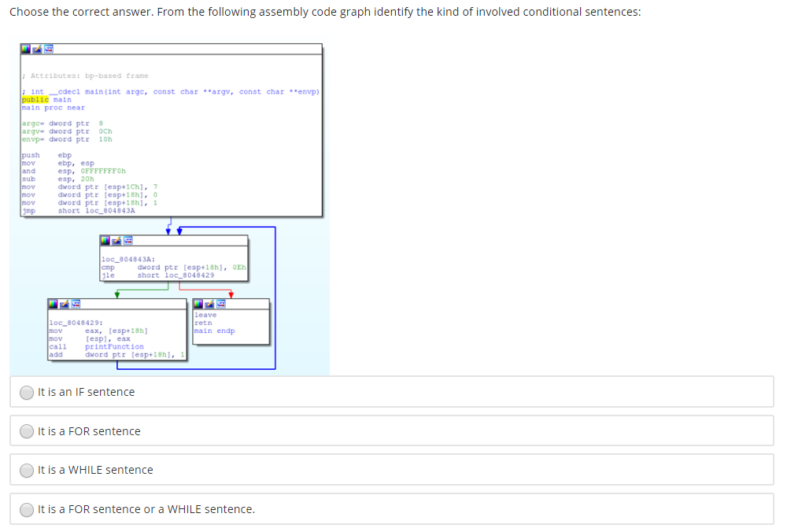Click the 'It is a FOR sentence' answer text

[89, 431]
